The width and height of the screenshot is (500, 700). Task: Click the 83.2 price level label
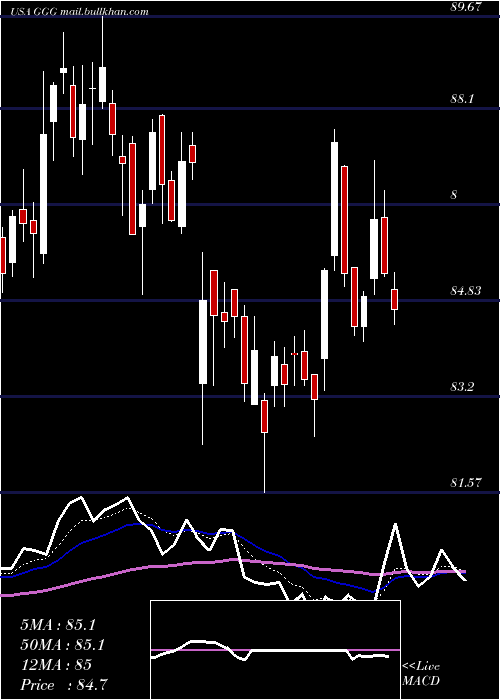click(462, 387)
